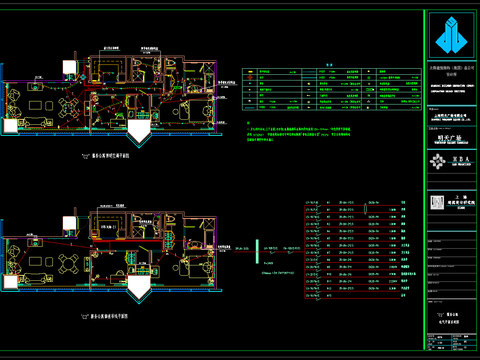Click the revision table at title block bottom

tap(452, 342)
